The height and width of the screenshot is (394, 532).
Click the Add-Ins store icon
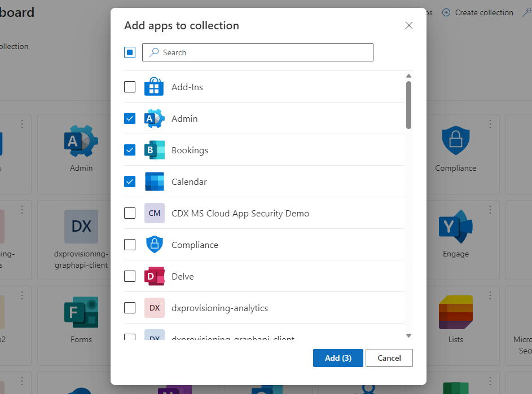coord(154,86)
